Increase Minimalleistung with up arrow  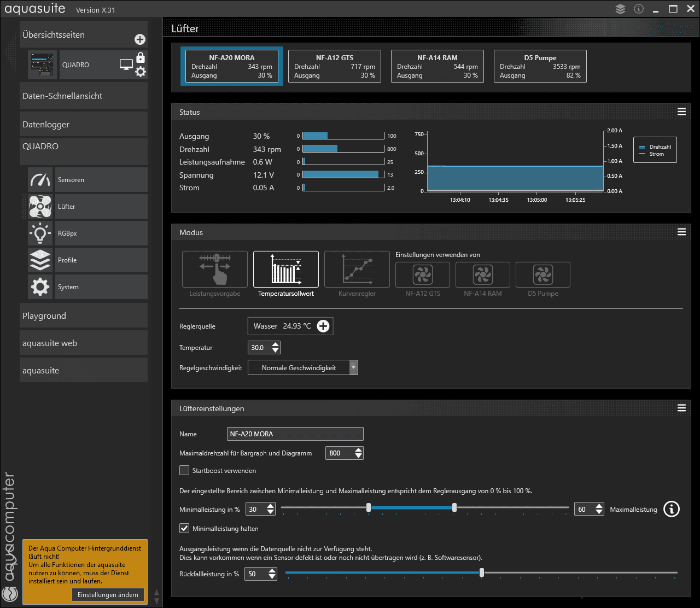click(x=271, y=506)
